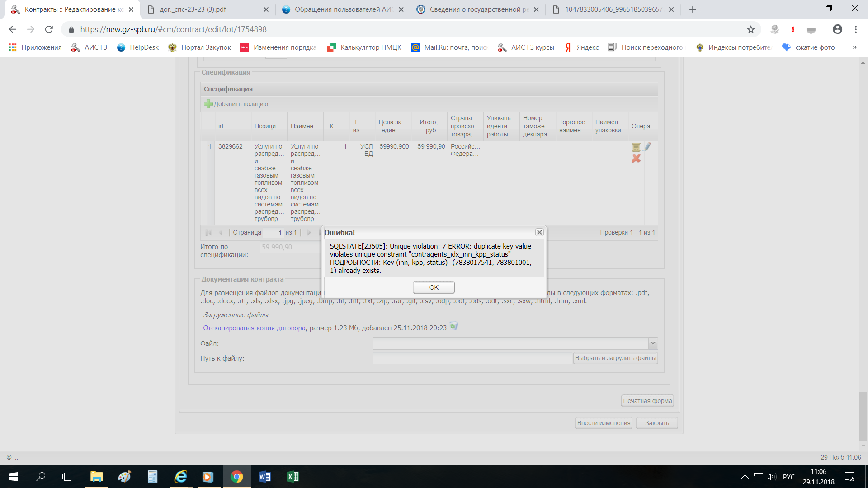868x488 pixels.
Task: Open Excel from the taskbar
Action: (x=292, y=477)
